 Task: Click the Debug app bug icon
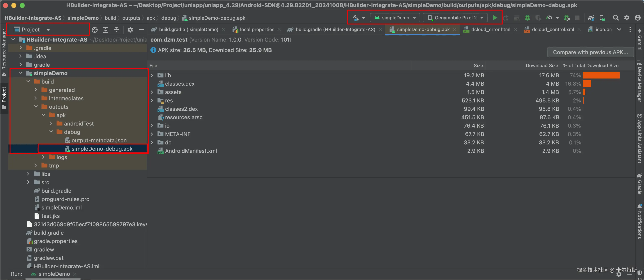(528, 18)
